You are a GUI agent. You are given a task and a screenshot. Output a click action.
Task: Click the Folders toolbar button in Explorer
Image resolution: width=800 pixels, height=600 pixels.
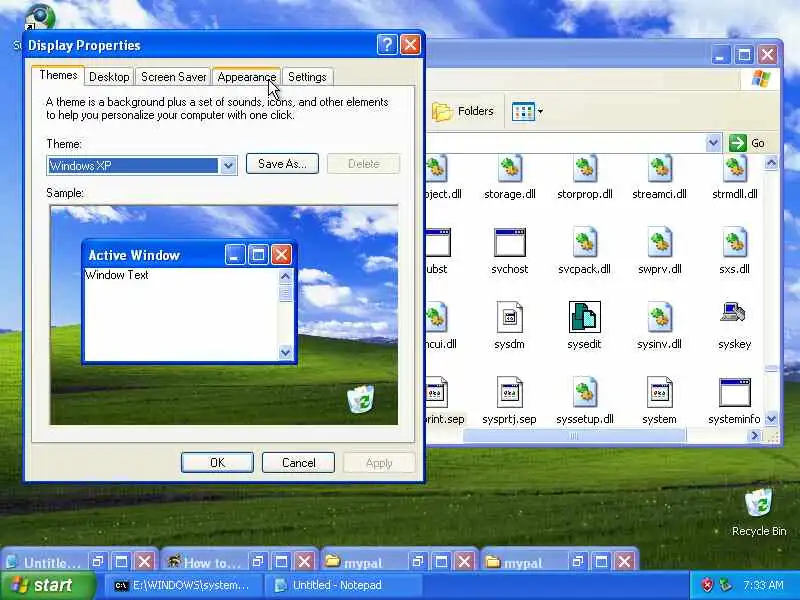click(463, 111)
